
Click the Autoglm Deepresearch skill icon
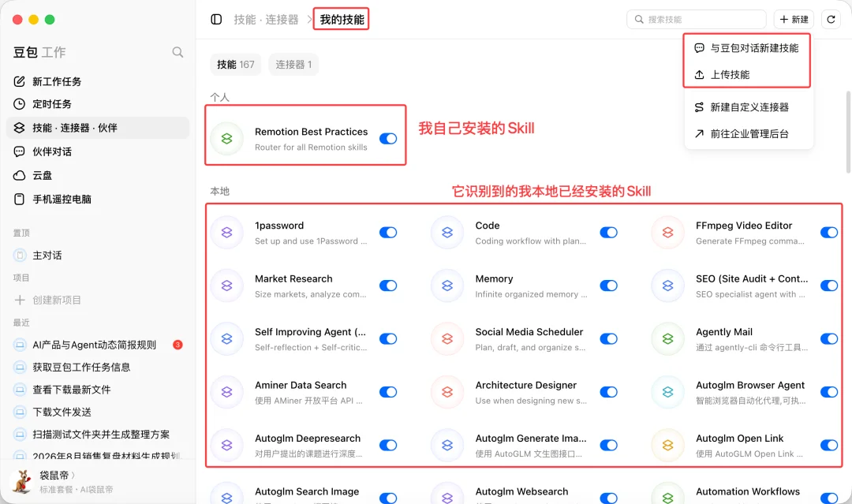point(227,446)
